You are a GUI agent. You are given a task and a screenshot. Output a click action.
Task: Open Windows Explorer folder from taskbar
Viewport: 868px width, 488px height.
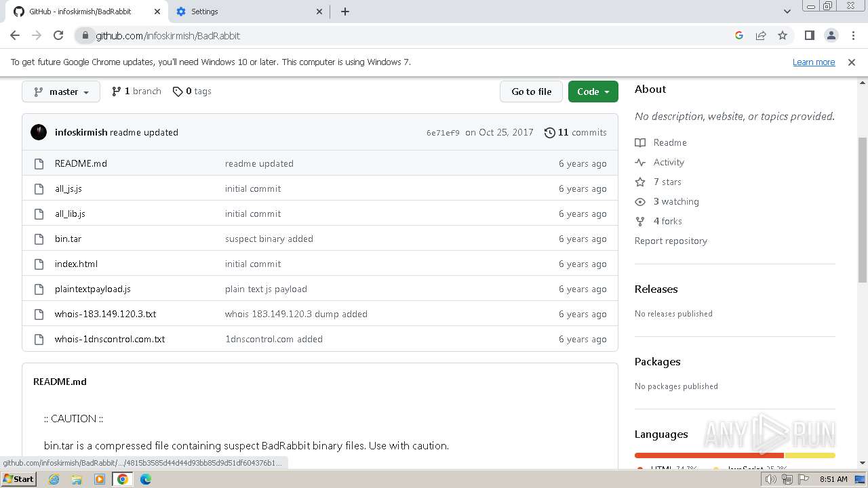tap(77, 479)
